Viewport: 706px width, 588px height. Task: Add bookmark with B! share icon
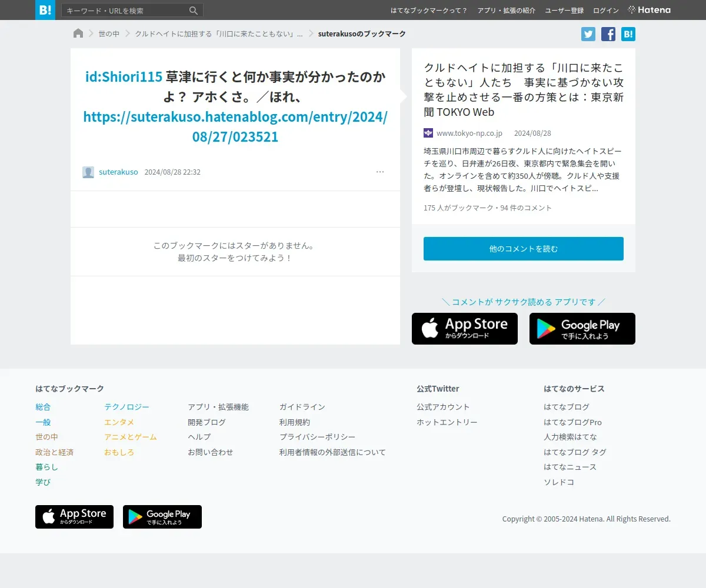point(628,34)
